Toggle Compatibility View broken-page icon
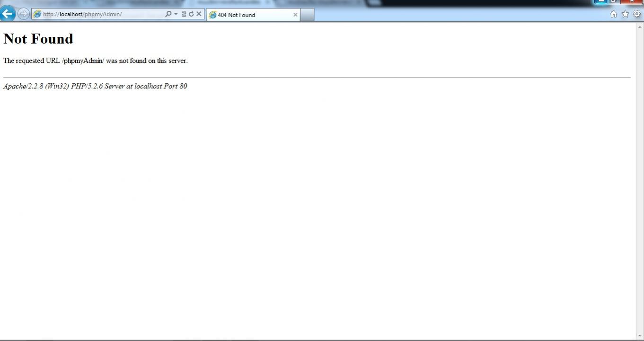The width and height of the screenshot is (644, 341). [184, 14]
